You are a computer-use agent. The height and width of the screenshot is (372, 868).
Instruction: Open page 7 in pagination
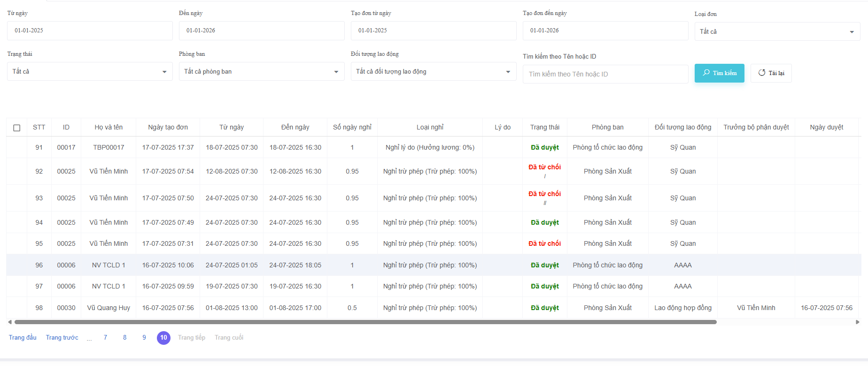click(105, 338)
